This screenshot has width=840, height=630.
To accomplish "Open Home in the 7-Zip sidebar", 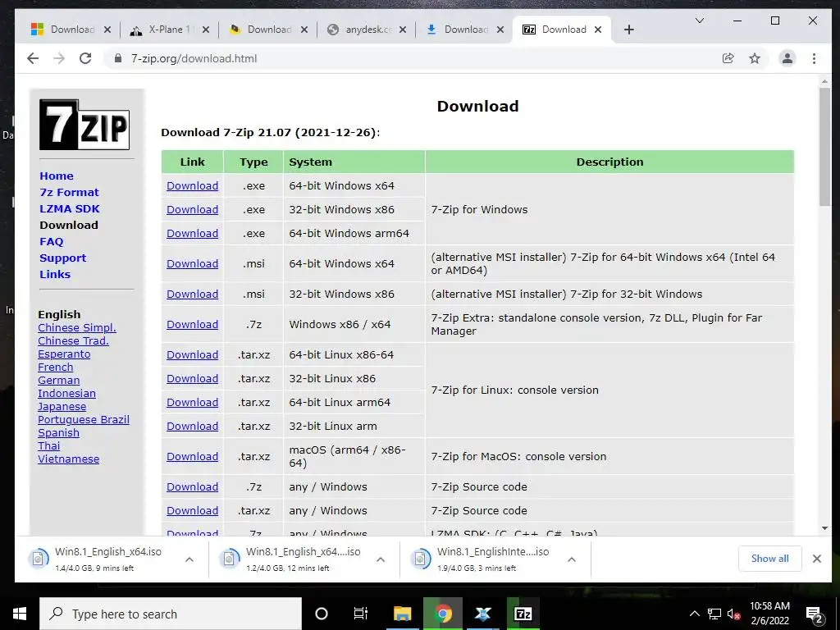I will 57,176.
